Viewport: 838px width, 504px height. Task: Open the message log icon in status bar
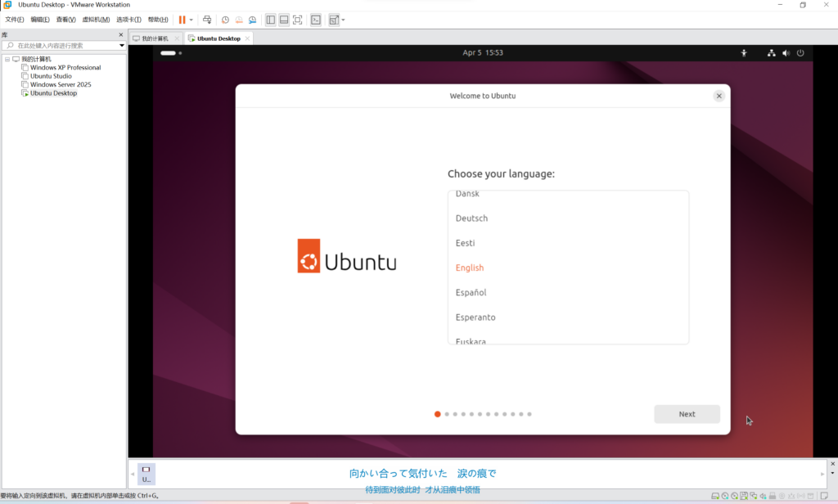coord(824,496)
